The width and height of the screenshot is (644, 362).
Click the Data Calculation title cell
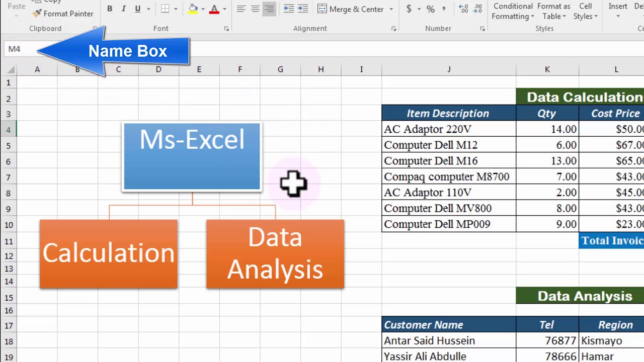tap(580, 97)
